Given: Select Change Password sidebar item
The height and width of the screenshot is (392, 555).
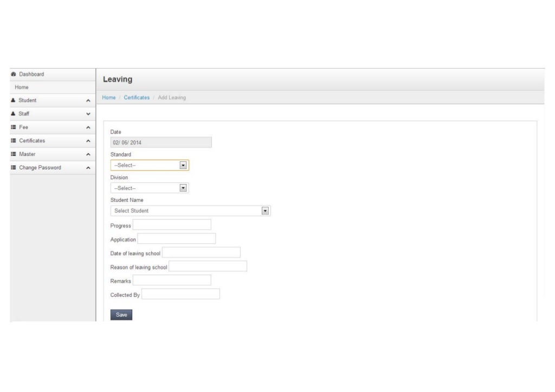Looking at the screenshot, I should tap(53, 167).
